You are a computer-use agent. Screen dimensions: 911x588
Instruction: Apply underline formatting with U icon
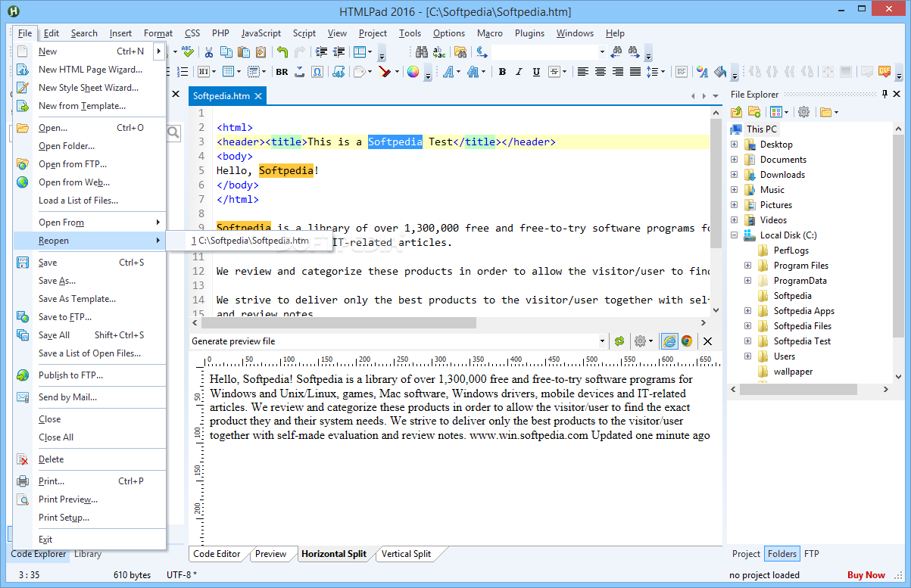point(536,72)
